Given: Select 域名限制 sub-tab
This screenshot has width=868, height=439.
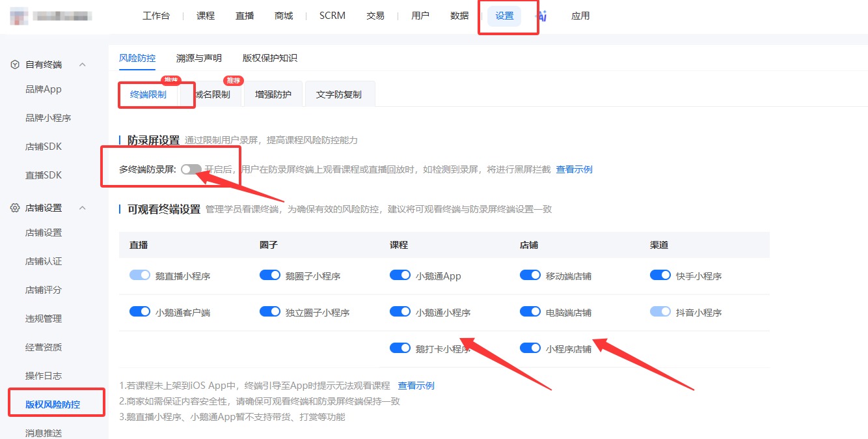Looking at the screenshot, I should pyautogui.click(x=212, y=94).
